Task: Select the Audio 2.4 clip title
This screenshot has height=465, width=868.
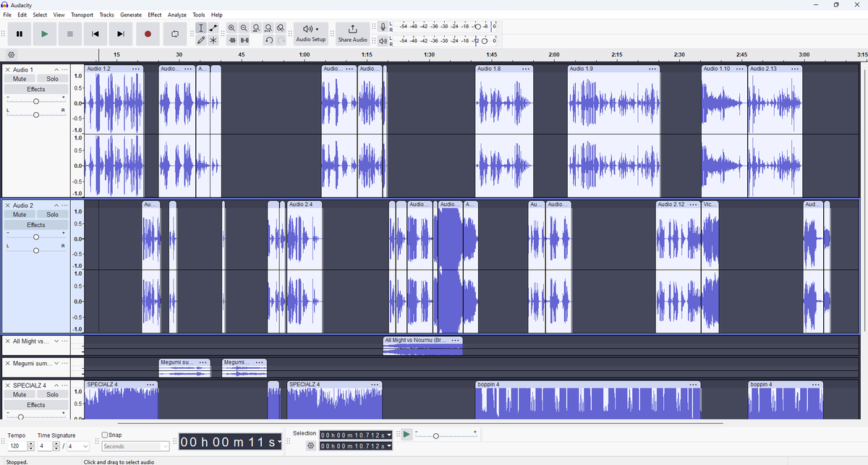Action: point(301,205)
